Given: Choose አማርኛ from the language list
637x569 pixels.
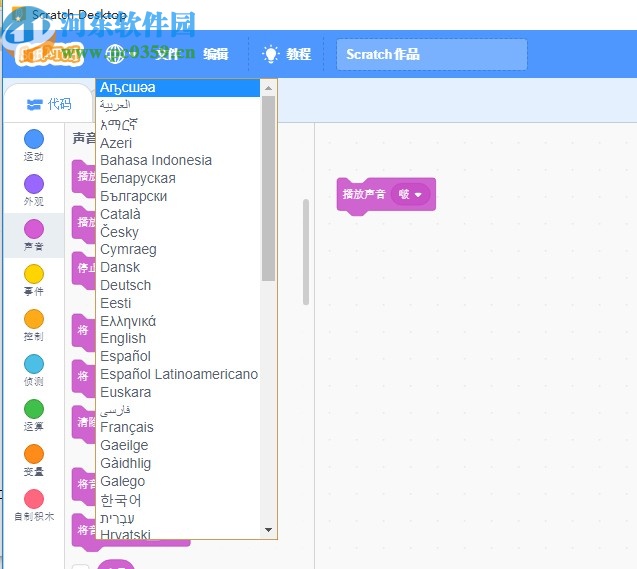Looking at the screenshot, I should [178, 124].
